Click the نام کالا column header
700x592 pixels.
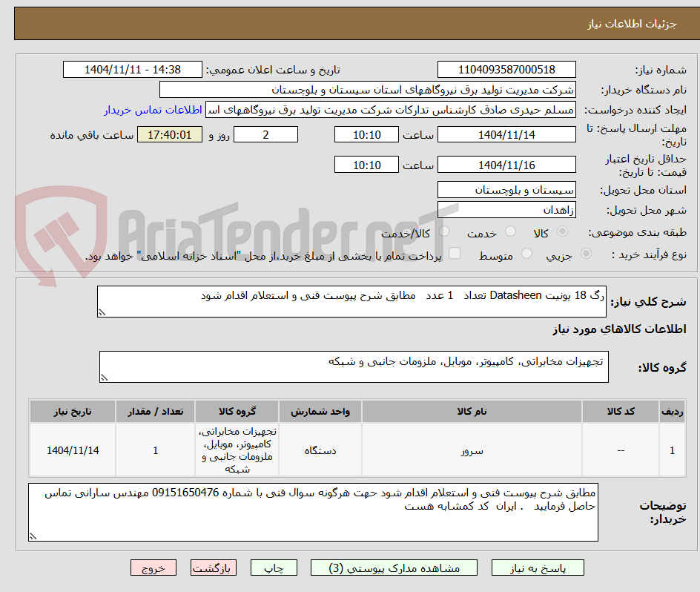tap(472, 412)
